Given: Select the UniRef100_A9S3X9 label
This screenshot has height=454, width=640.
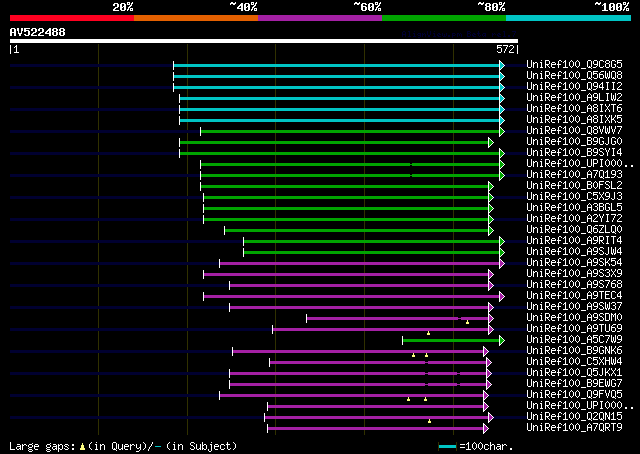Looking at the screenshot, I should click(x=574, y=274).
